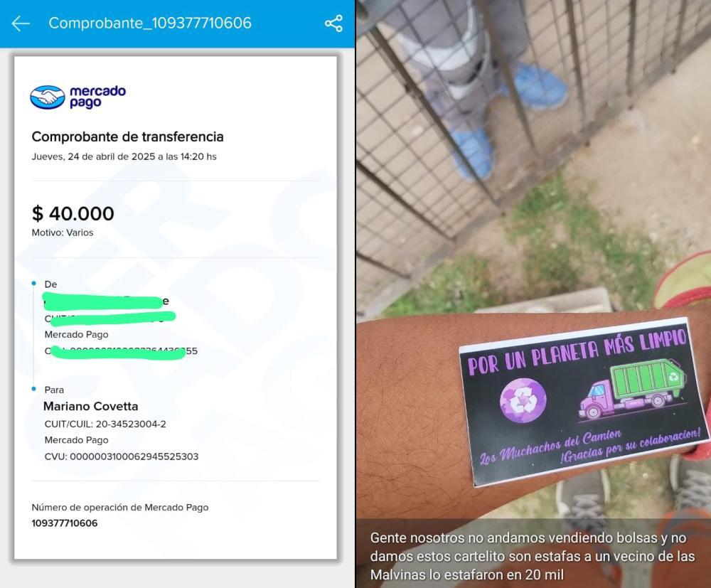The height and width of the screenshot is (588, 711).
Task: Click the $ 40.000 amount
Action: (73, 213)
